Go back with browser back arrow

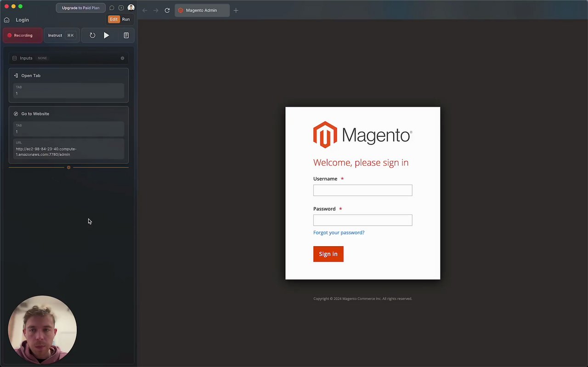click(145, 10)
